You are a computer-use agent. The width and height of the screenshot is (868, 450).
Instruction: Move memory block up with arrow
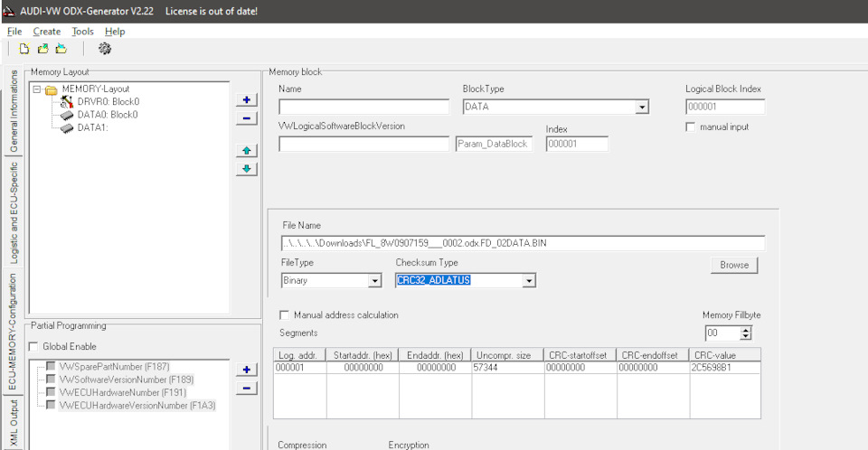coord(246,151)
